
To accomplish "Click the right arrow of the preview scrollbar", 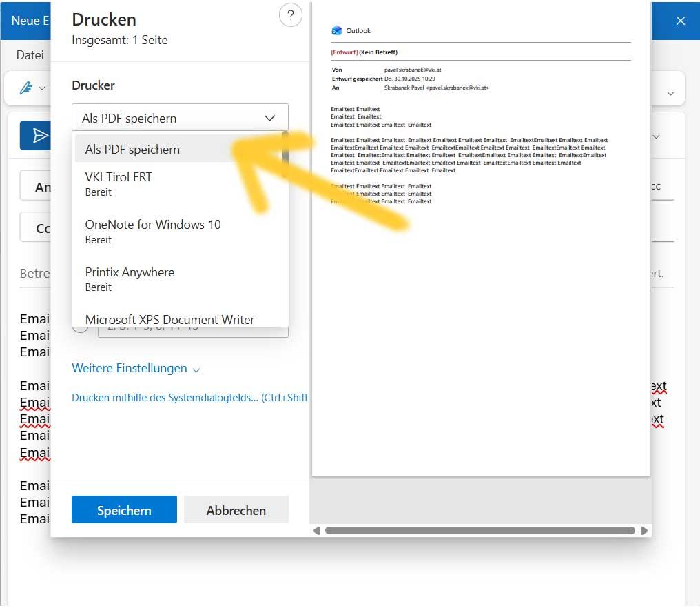I will (x=644, y=531).
